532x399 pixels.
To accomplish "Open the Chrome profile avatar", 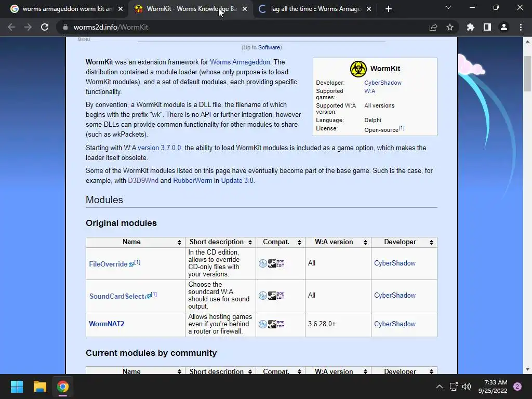I will (x=504, y=27).
